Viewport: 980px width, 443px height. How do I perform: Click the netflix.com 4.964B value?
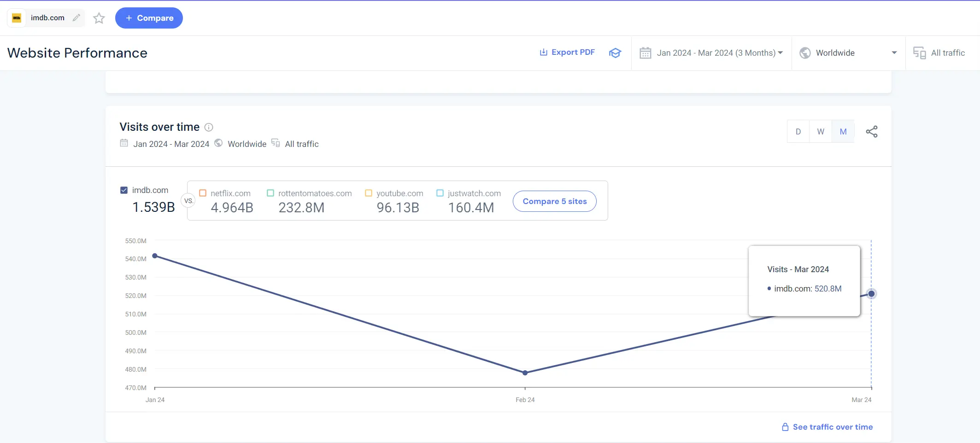pyautogui.click(x=232, y=208)
